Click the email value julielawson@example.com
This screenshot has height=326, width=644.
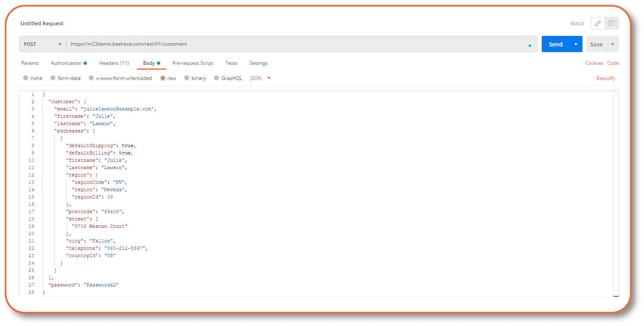click(x=117, y=109)
